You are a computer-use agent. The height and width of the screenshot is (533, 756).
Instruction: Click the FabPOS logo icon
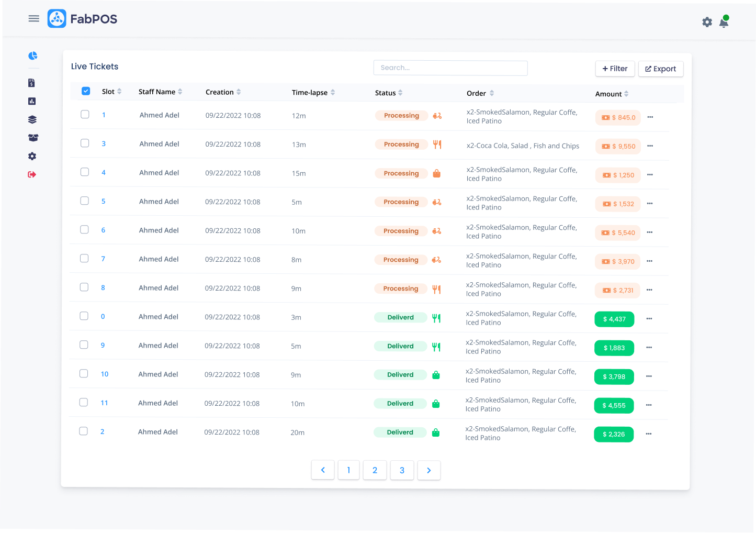coord(57,18)
